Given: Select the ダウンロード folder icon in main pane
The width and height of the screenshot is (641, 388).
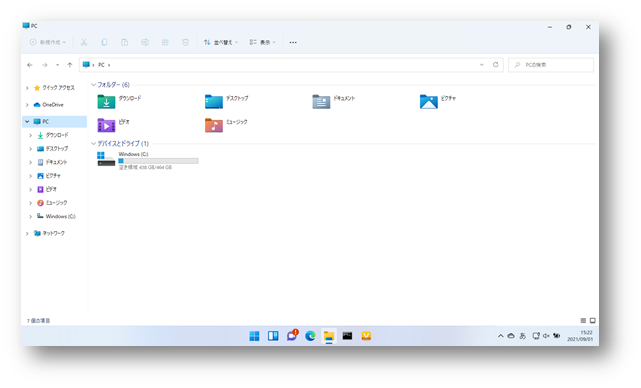Looking at the screenshot, I should 106,101.
